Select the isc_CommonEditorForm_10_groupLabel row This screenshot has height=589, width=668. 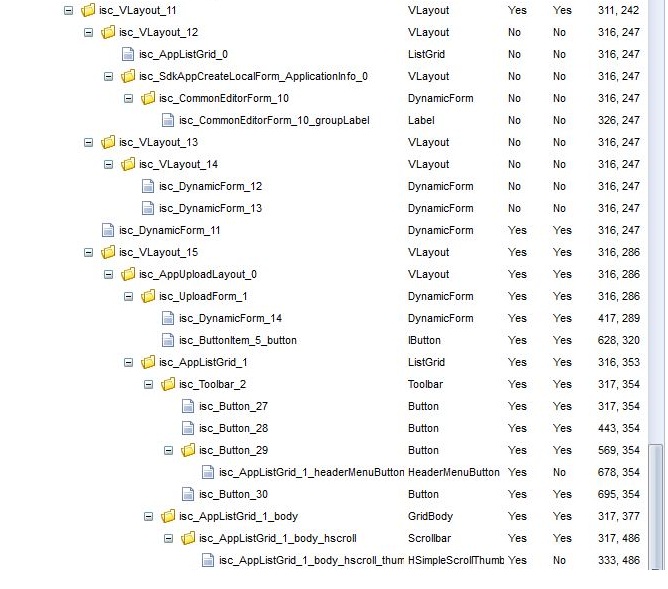coord(274,120)
